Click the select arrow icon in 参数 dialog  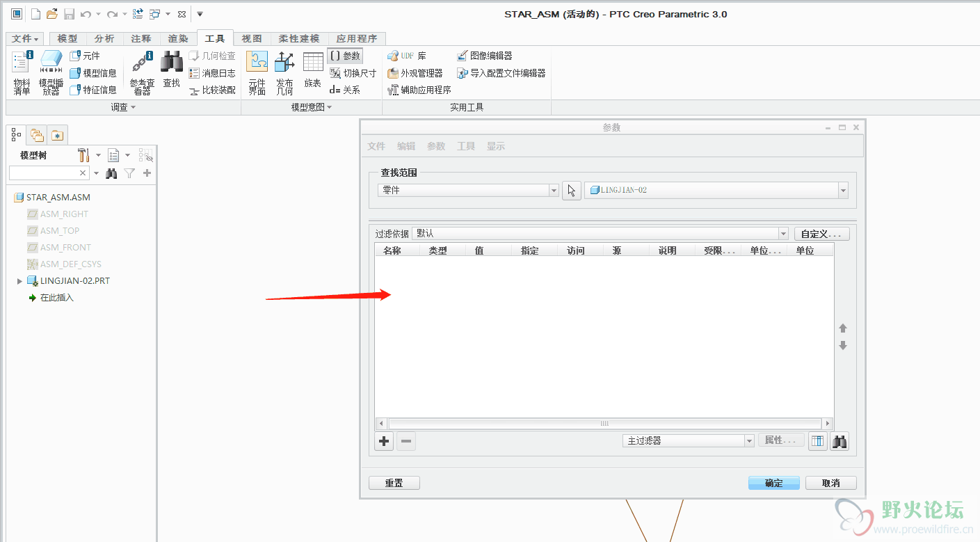[572, 191]
